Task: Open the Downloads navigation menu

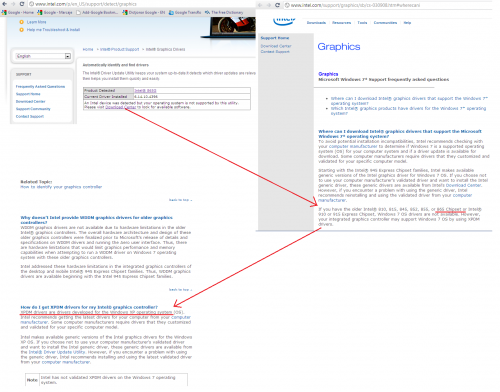Action: (316, 23)
